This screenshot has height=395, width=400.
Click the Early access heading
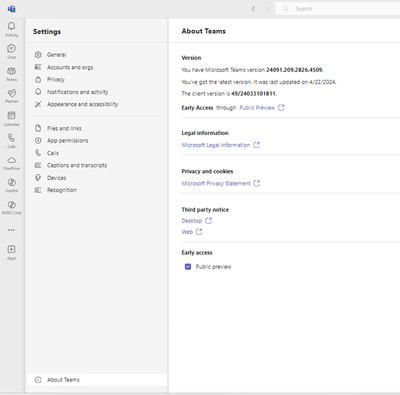[197, 253]
